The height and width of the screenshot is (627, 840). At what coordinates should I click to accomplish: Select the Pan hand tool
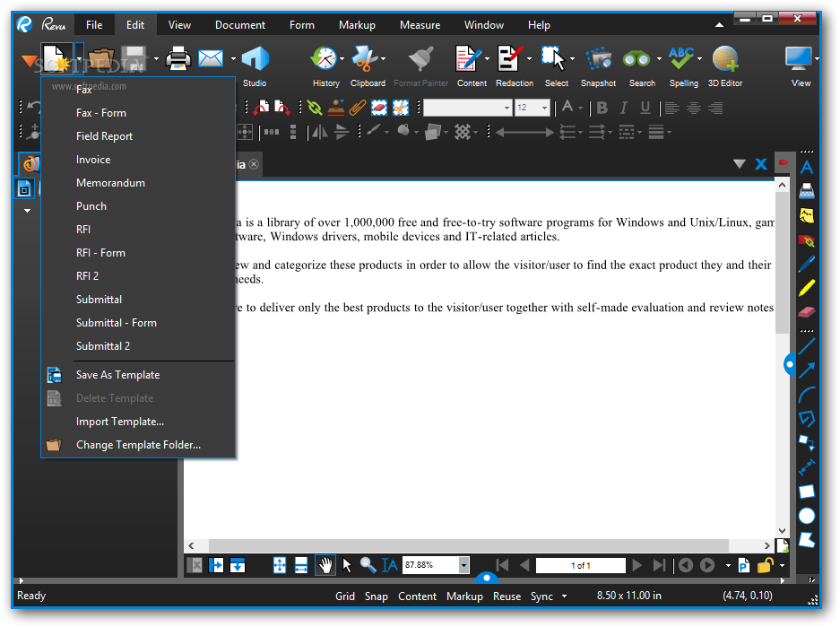click(325, 565)
